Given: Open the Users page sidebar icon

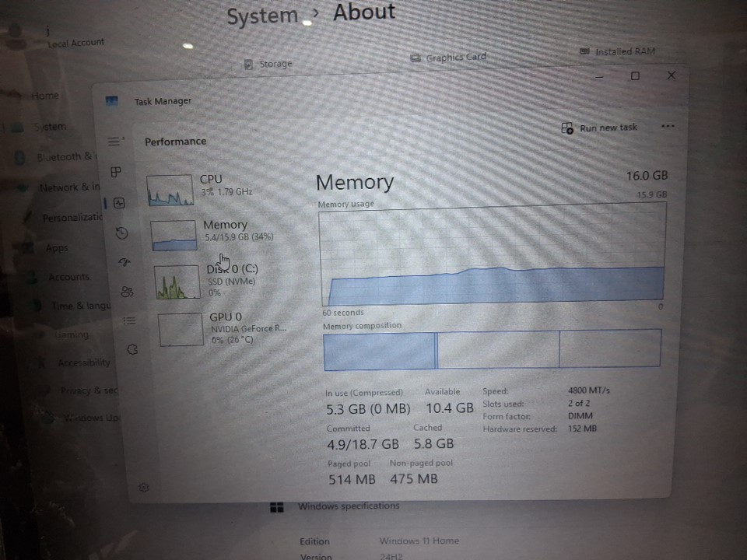Looking at the screenshot, I should (x=127, y=292).
